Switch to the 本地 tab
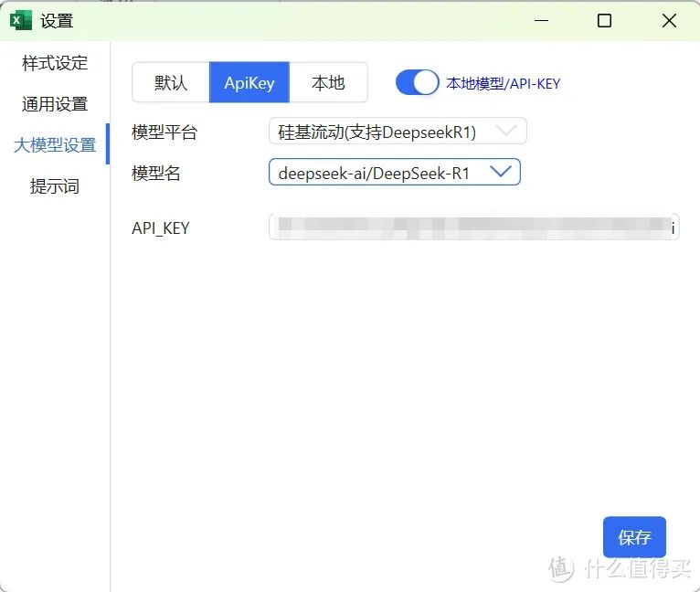The image size is (700, 592). pyautogui.click(x=329, y=82)
